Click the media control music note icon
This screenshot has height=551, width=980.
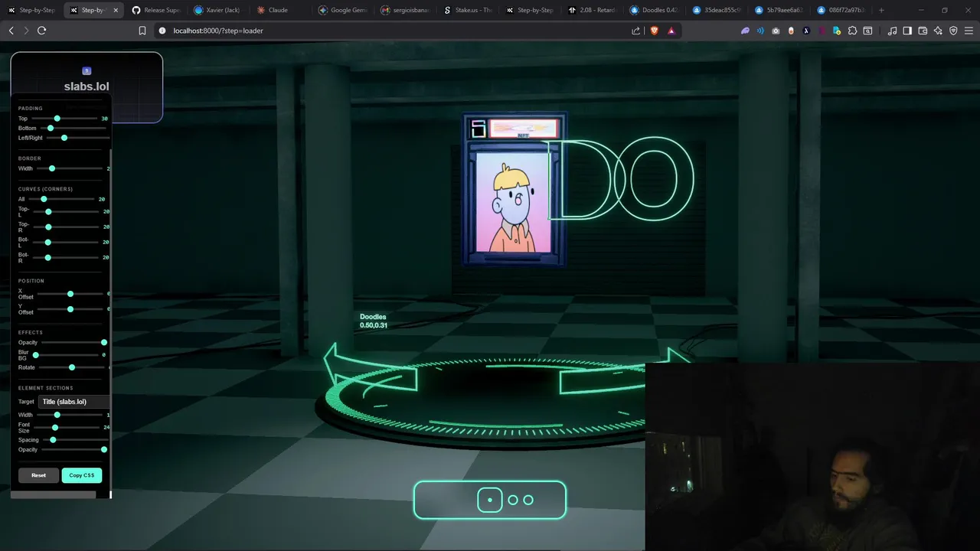(x=892, y=31)
